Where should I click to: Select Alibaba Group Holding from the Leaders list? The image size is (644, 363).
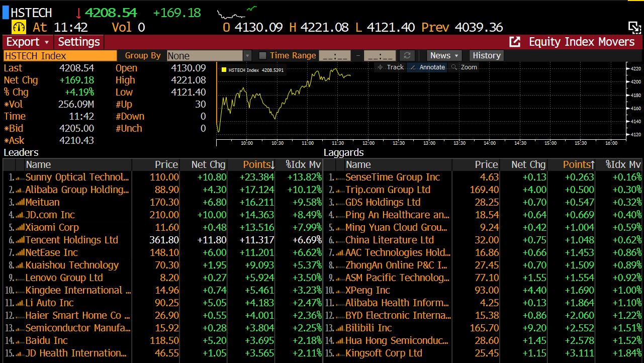pos(75,190)
